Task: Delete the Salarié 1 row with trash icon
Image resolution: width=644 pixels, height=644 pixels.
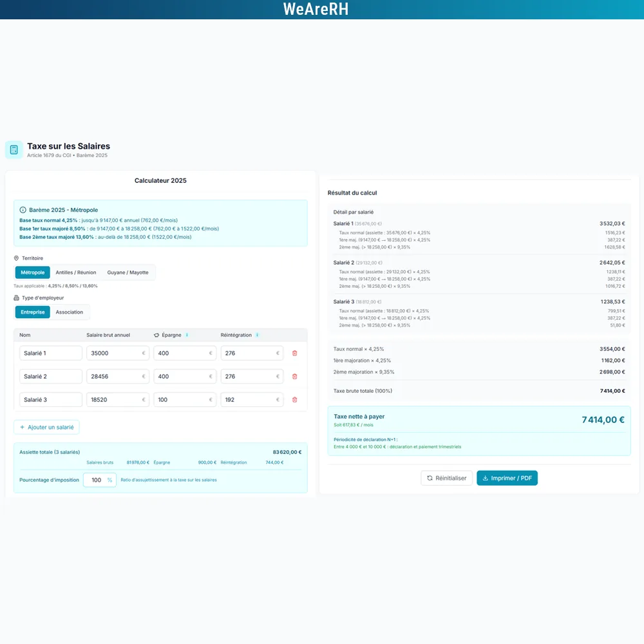Action: (294, 353)
